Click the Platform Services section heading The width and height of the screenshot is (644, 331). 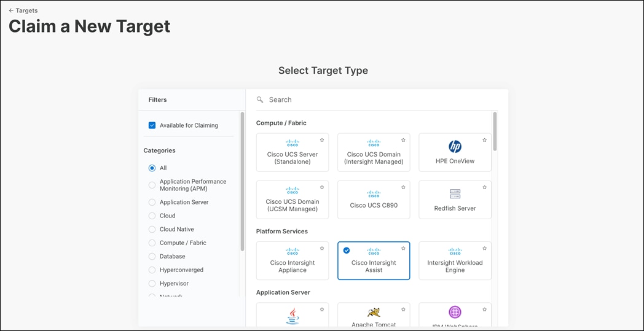click(x=282, y=231)
